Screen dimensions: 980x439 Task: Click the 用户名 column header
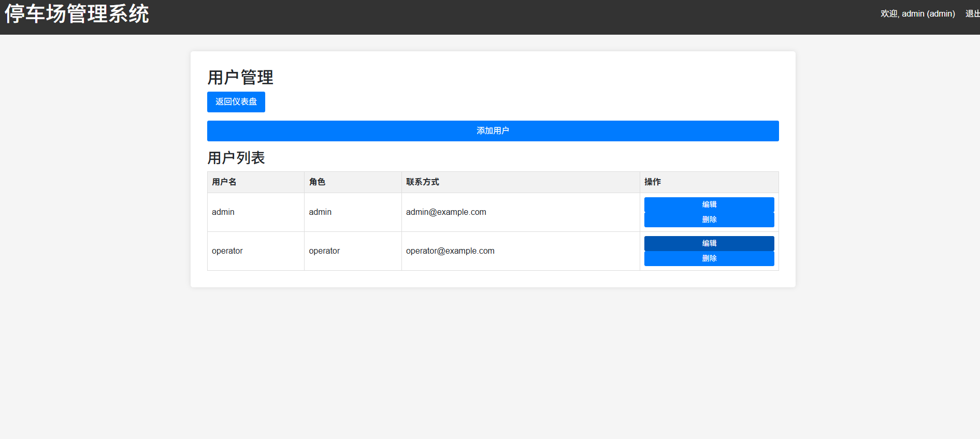256,182
